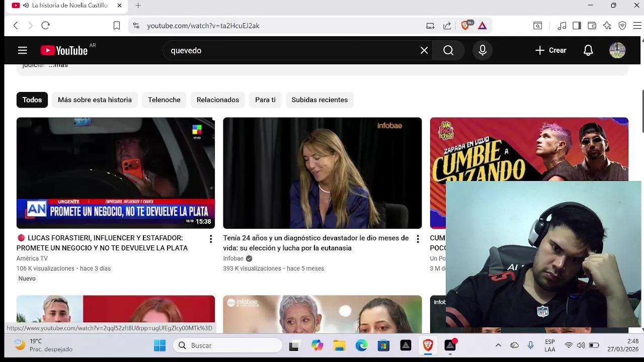
Task: Open the notifications bell
Action: pos(588,50)
